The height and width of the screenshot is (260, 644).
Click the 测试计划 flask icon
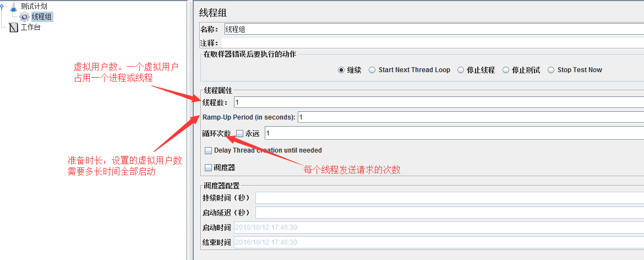[14, 6]
